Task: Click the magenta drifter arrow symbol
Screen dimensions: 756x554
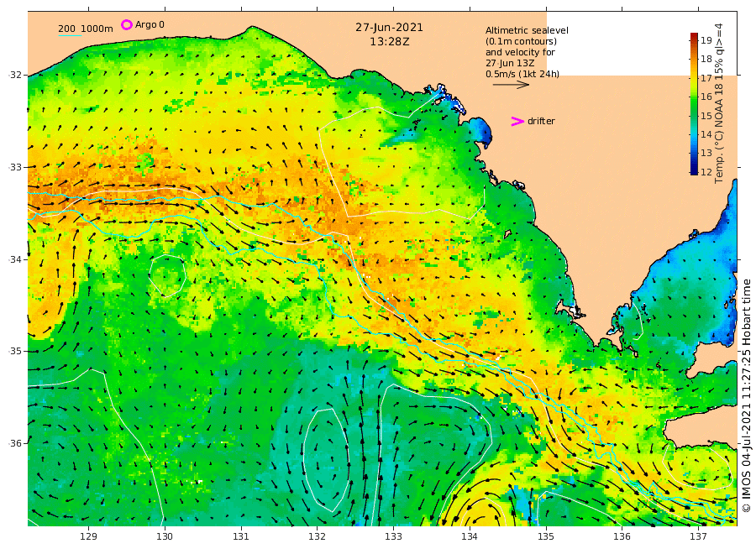Action: pyautogui.click(x=517, y=122)
